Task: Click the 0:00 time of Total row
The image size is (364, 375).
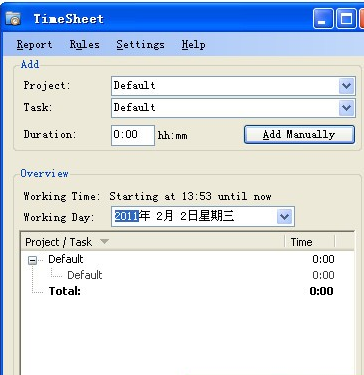Action: coord(321,291)
